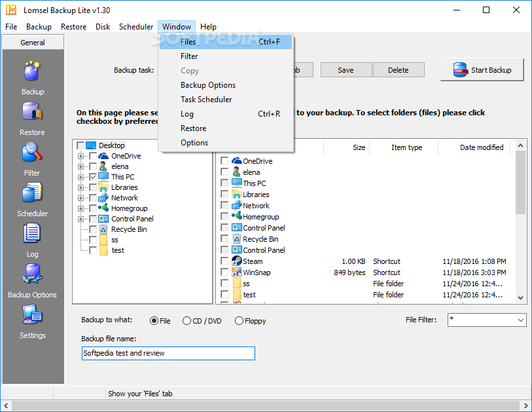Choose Backup Options in Window menu
The image size is (532, 412).
click(x=226, y=85)
